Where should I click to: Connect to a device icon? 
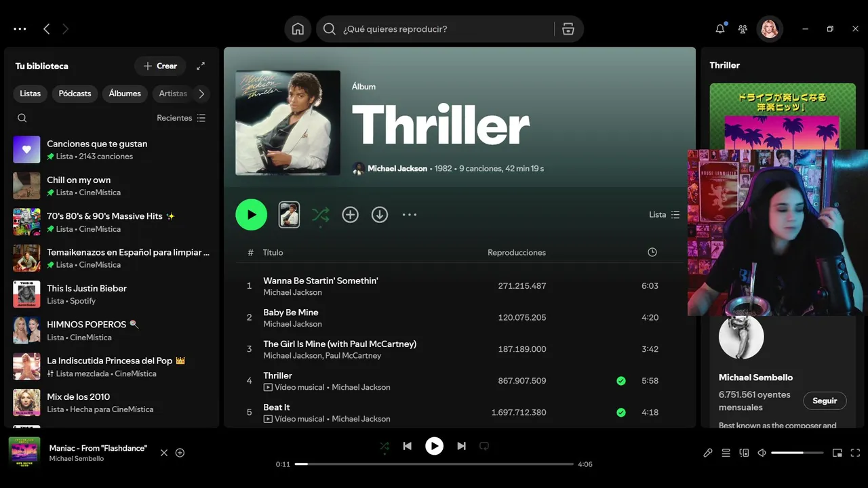pos(744,453)
